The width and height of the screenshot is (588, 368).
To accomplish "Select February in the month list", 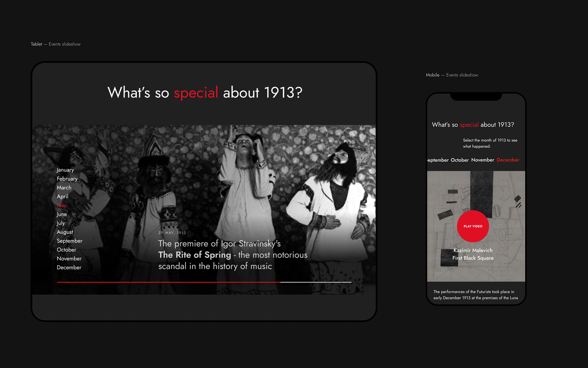I will 67,179.
